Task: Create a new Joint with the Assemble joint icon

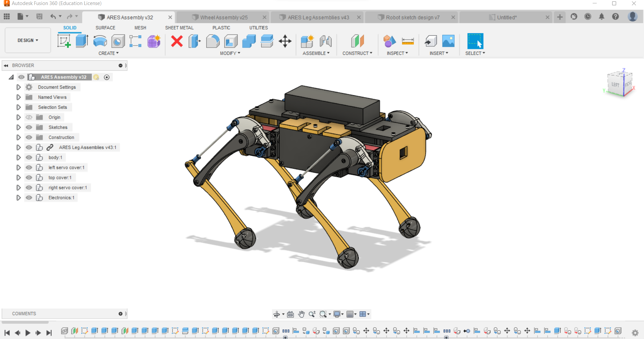Action: coord(326,41)
